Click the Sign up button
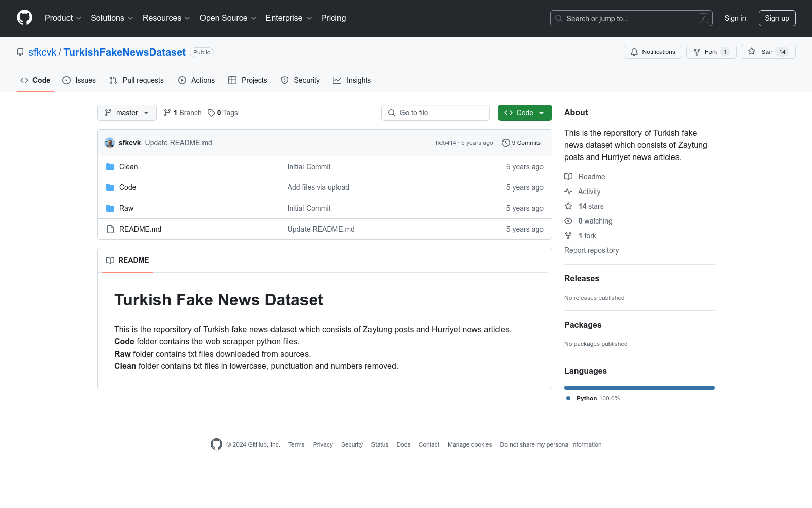This screenshot has width=812, height=508. 777,18
